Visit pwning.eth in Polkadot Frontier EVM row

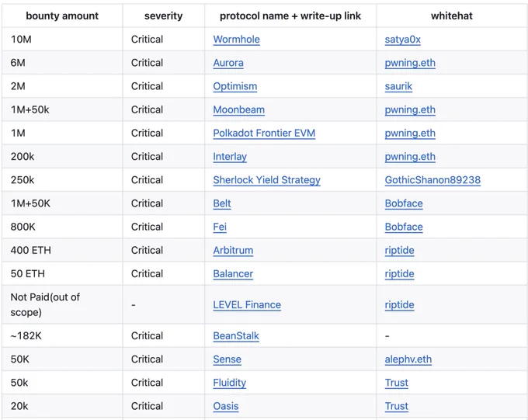410,134
